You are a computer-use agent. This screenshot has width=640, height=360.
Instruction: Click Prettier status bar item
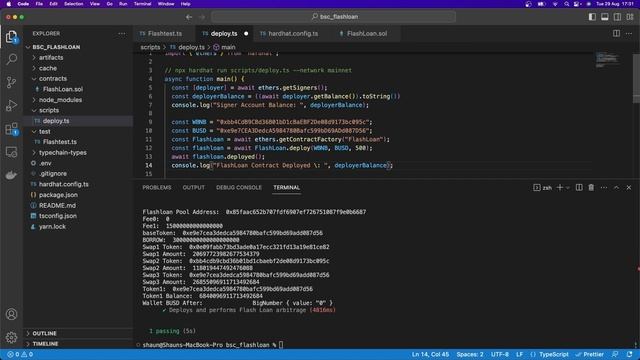(x=589, y=354)
